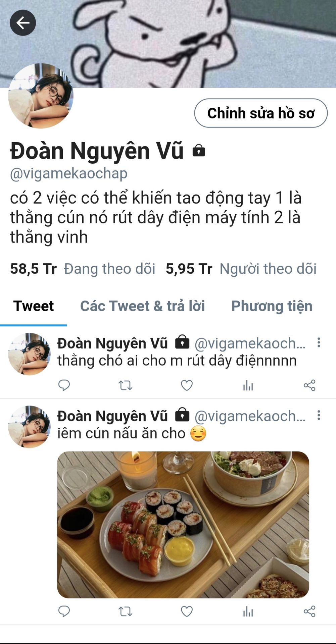The height and width of the screenshot is (644, 336).
Task: Switch to Các Tweet & trả lời tab
Action: (x=142, y=306)
